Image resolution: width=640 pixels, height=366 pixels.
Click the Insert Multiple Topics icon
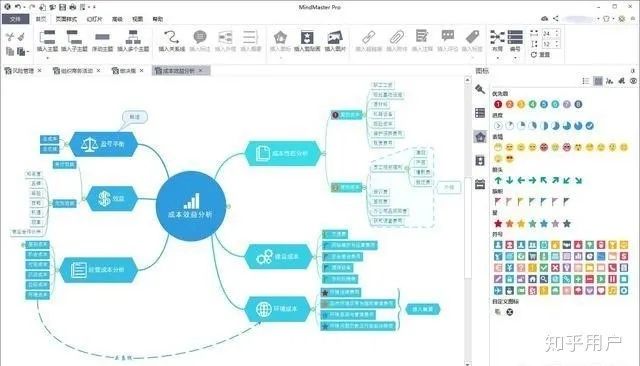133,37
